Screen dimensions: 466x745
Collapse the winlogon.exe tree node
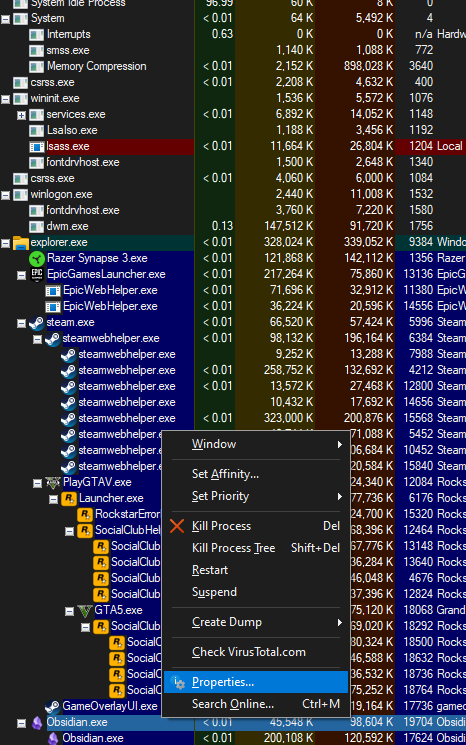[5, 195]
